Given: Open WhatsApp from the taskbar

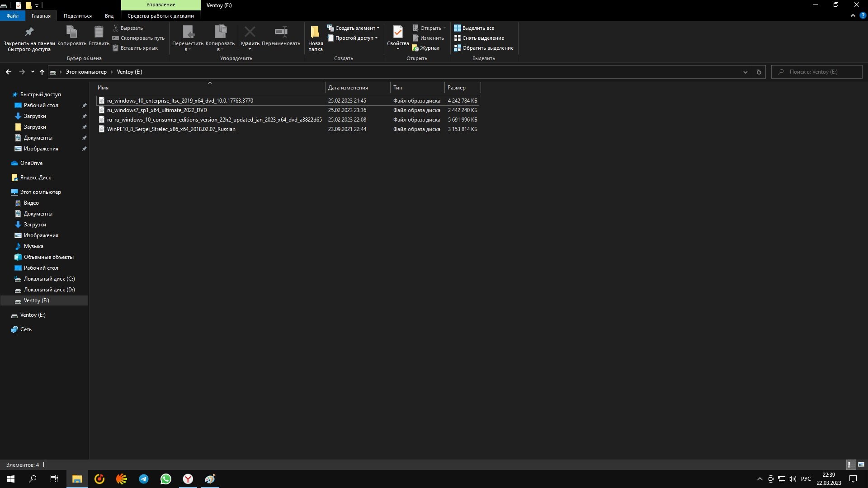Looking at the screenshot, I should (x=166, y=479).
